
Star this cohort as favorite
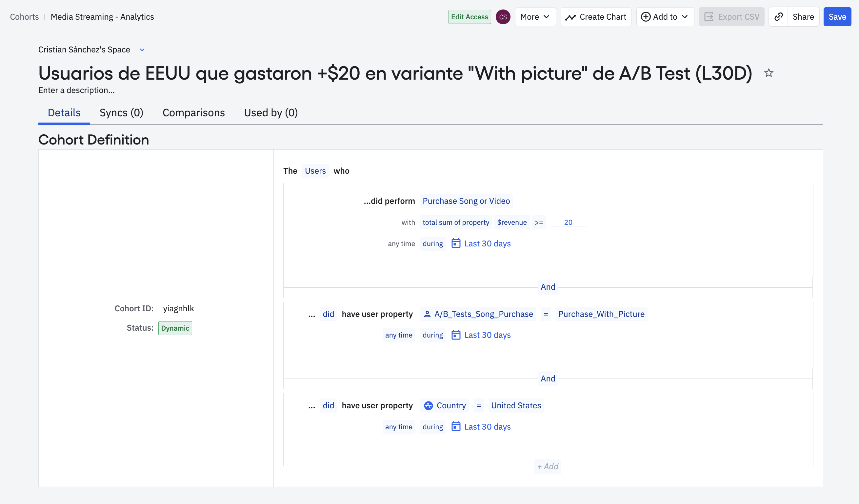(768, 73)
